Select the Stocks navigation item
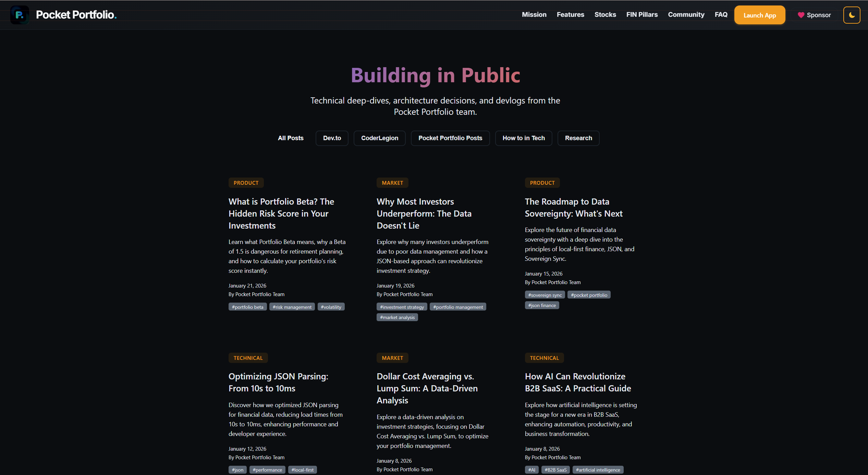Viewport: 868px width, 475px height. [x=605, y=15]
